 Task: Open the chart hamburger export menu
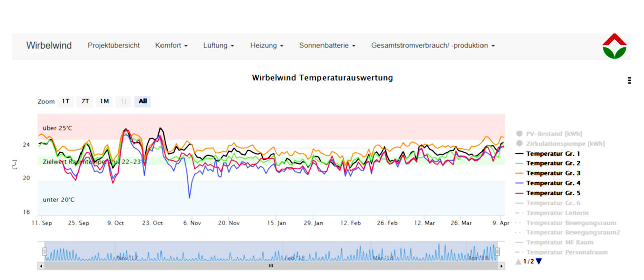tap(629, 80)
